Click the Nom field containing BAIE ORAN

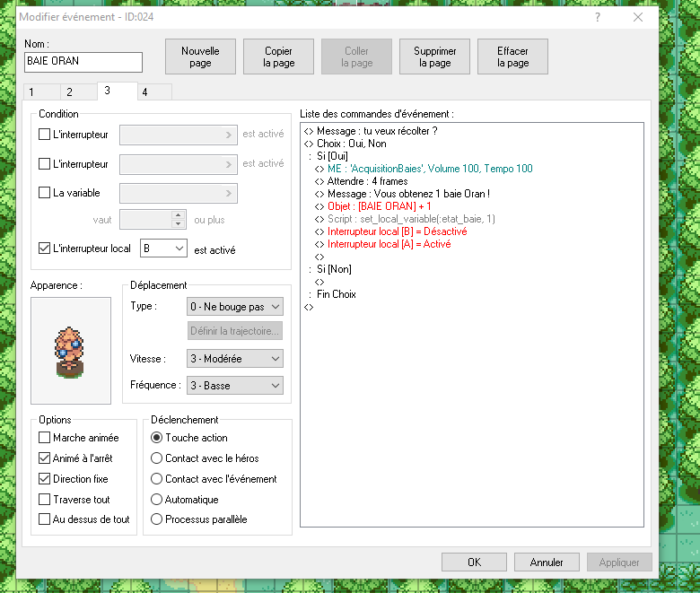(83, 62)
